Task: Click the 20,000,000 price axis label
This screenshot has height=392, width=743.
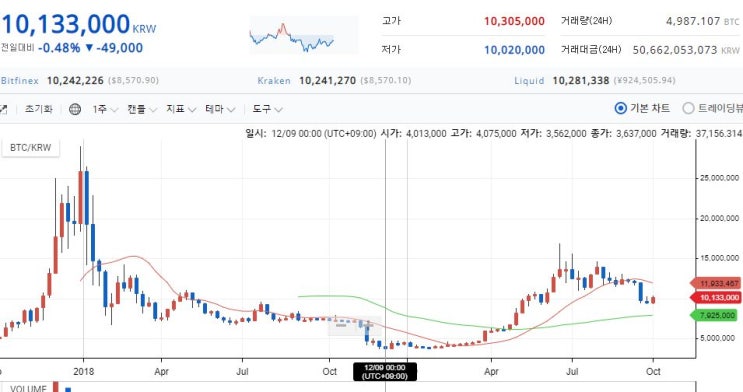Action: pyautogui.click(x=719, y=218)
